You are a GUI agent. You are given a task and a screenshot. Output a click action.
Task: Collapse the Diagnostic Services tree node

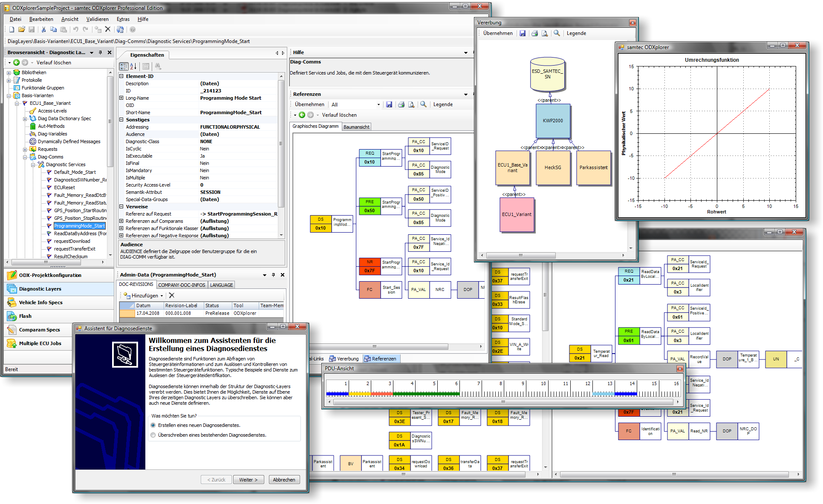33,164
